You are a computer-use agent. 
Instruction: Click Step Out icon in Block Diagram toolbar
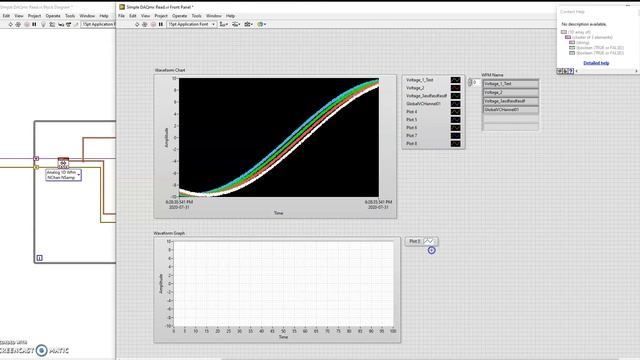pos(76,25)
